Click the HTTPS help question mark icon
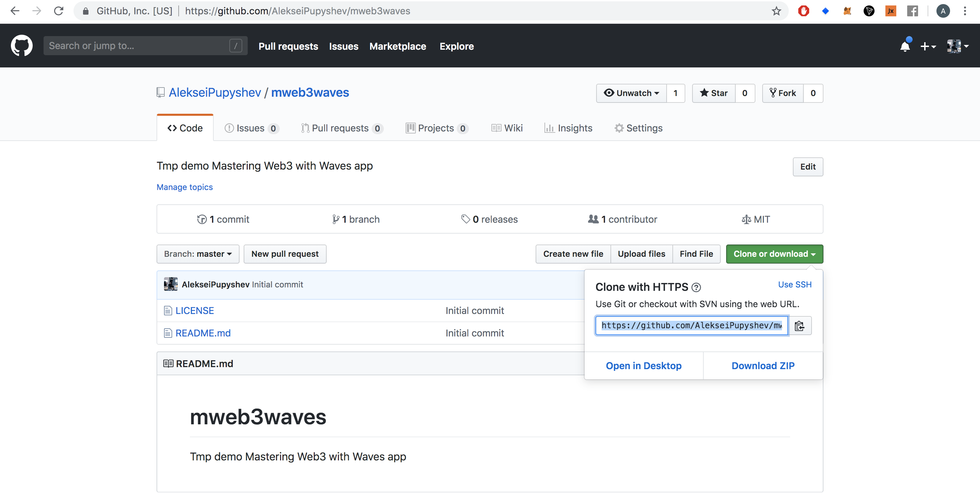980x504 pixels. (x=696, y=287)
